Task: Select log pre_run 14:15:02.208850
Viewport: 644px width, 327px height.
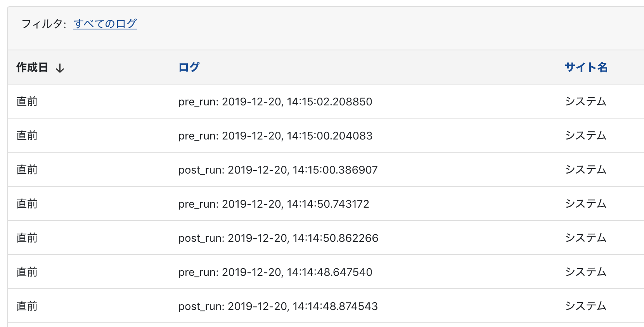Action: tap(275, 102)
